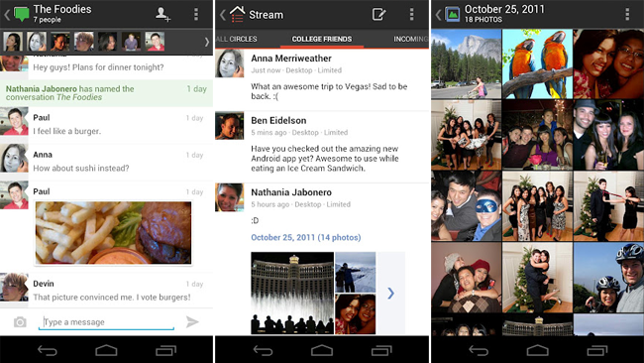644x363 pixels.
Task: Open the snowy mountain photo in Stream post
Action: point(356,272)
